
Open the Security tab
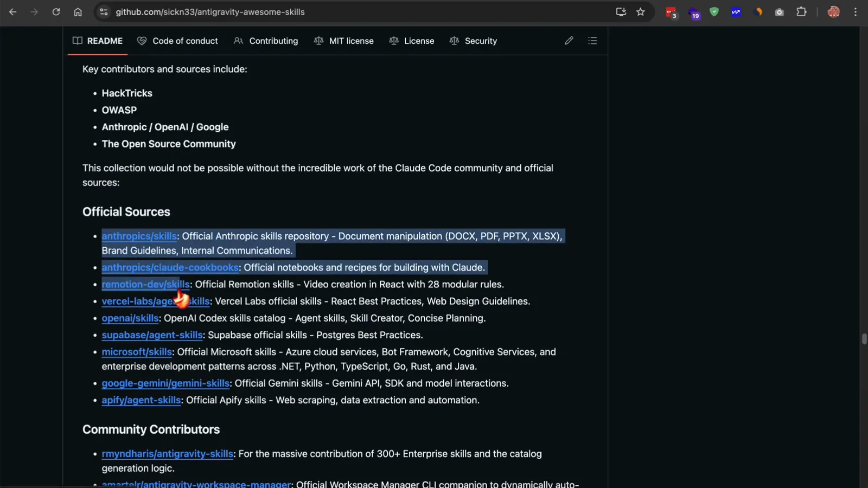[x=473, y=41]
